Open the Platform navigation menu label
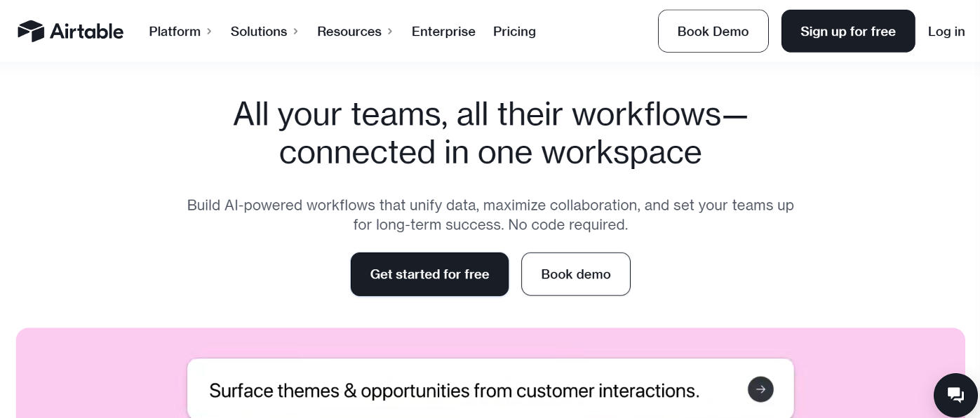980x418 pixels. pos(175,32)
